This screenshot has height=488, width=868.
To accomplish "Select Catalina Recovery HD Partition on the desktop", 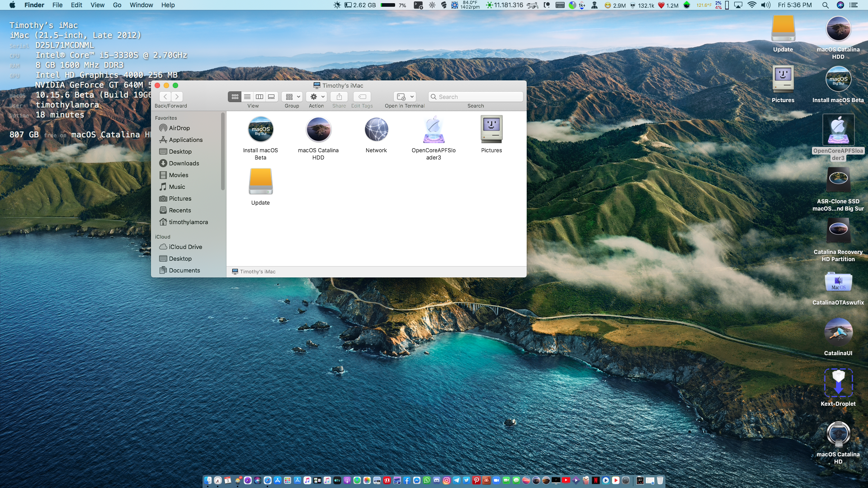I will (838, 240).
